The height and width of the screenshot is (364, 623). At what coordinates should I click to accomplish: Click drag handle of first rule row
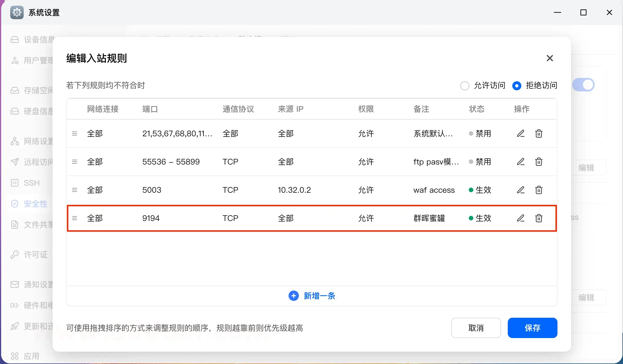(x=75, y=133)
